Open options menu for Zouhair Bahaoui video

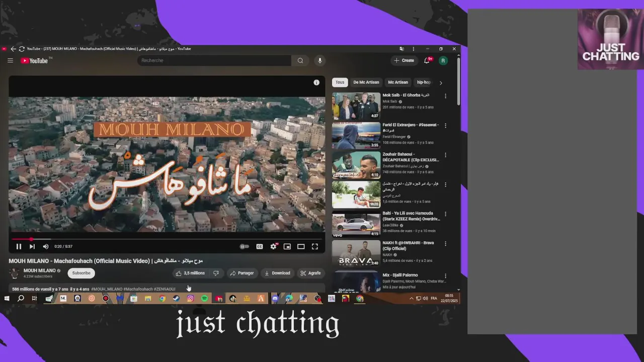[445, 155]
